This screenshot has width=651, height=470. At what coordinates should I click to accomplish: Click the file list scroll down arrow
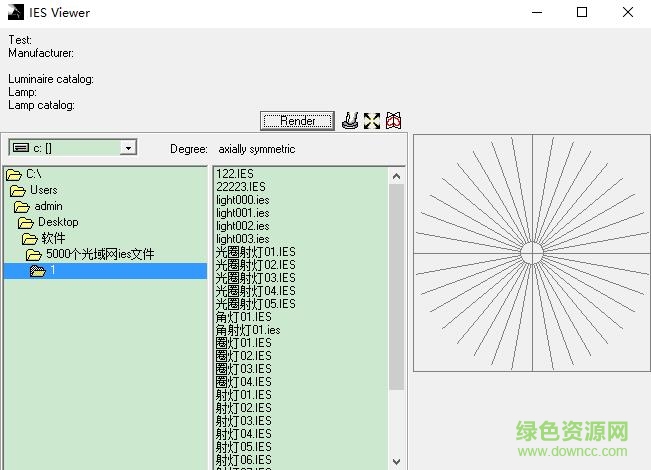coord(396,462)
